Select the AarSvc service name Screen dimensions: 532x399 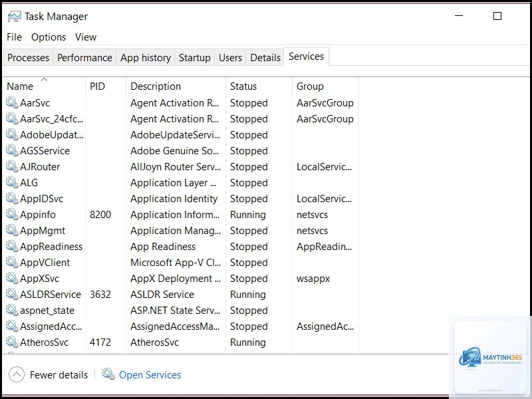(x=35, y=103)
